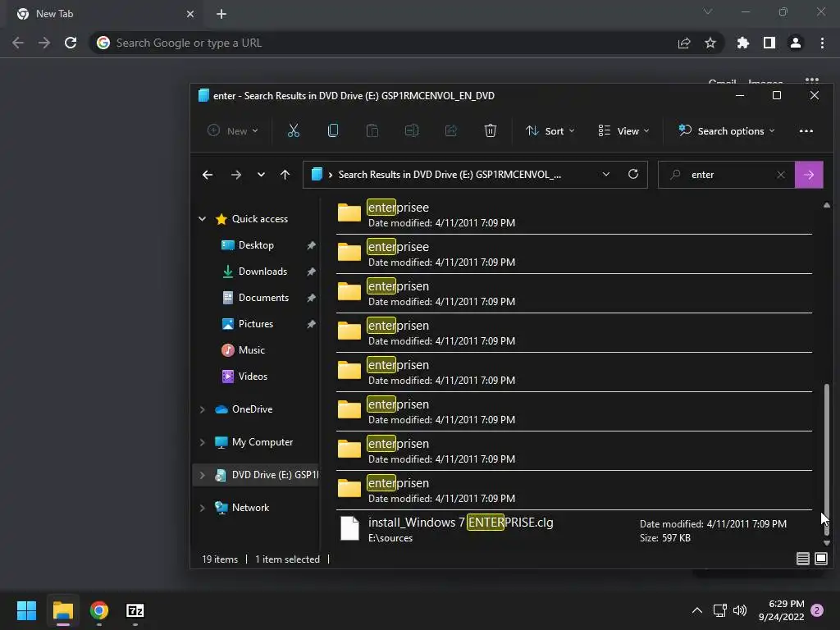Switch to large content view icon in status bar
Image resolution: width=840 pixels, height=630 pixels.
coord(820,559)
